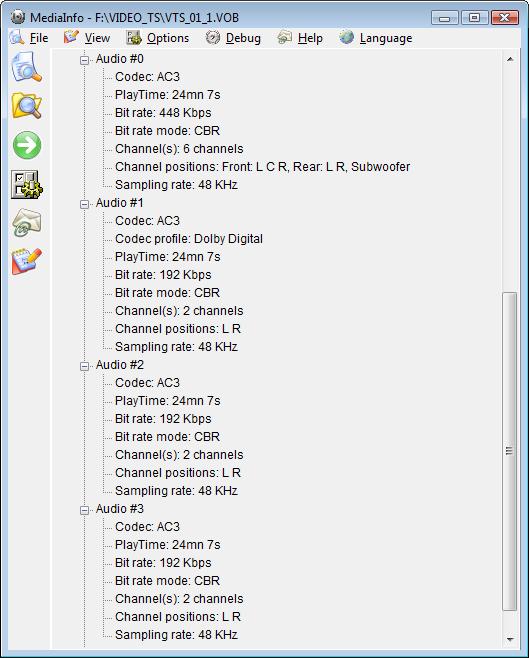Collapse the Audio #1 tree node

(85, 204)
